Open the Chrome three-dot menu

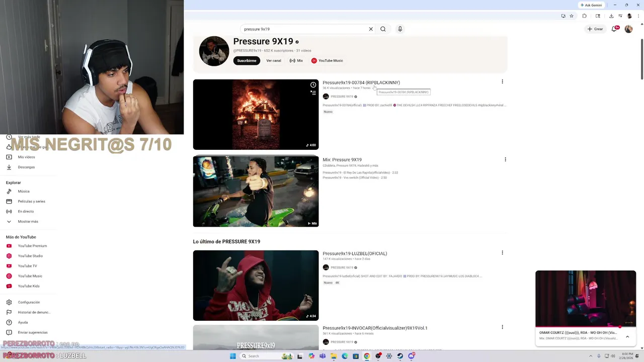pyautogui.click(x=638, y=16)
